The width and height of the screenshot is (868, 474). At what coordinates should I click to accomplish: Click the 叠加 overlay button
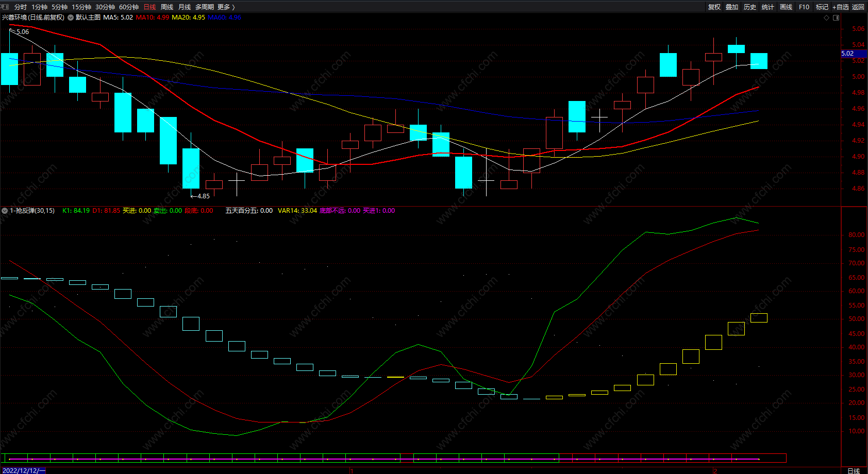[732, 7]
